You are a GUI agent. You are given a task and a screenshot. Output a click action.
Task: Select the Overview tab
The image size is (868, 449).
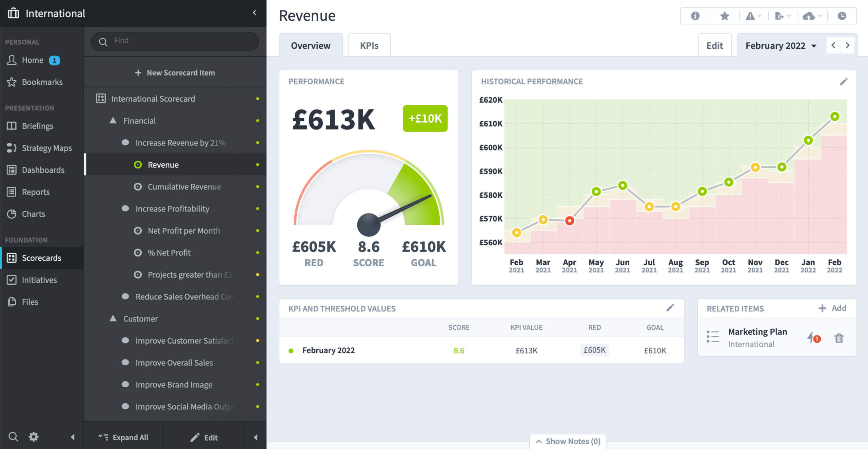tap(311, 45)
